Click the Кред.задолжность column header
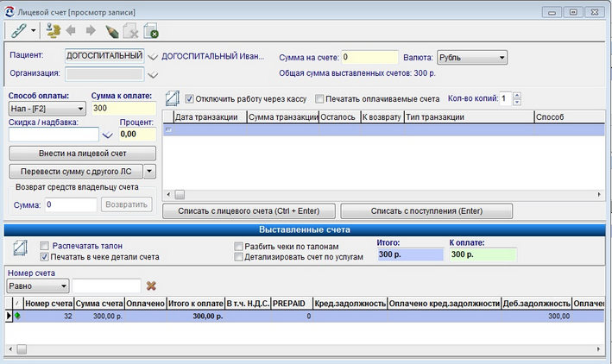Image resolution: width=612 pixels, height=364 pixels. pyautogui.click(x=350, y=304)
